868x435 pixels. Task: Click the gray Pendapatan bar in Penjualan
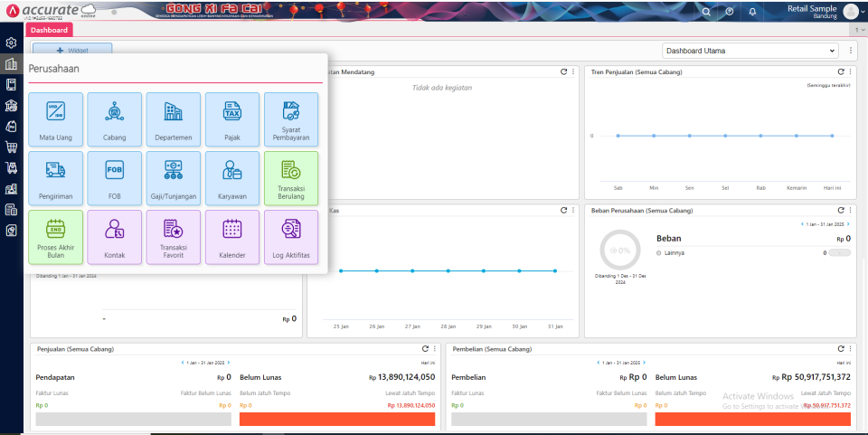[x=134, y=420]
